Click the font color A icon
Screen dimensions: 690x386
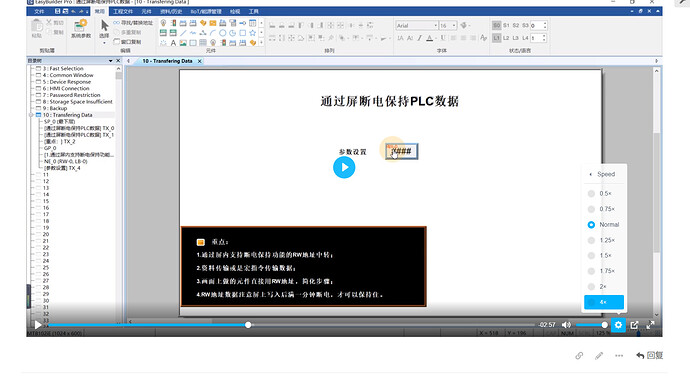pyautogui.click(x=430, y=38)
